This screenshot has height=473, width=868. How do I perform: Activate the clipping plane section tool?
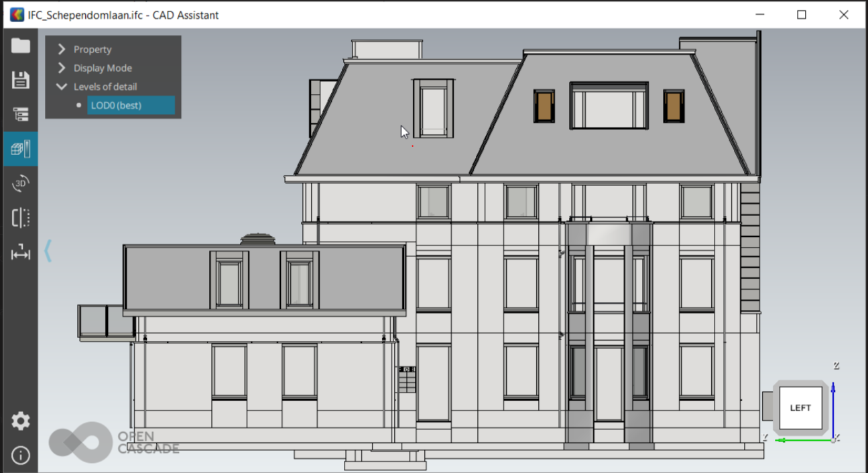[20, 218]
